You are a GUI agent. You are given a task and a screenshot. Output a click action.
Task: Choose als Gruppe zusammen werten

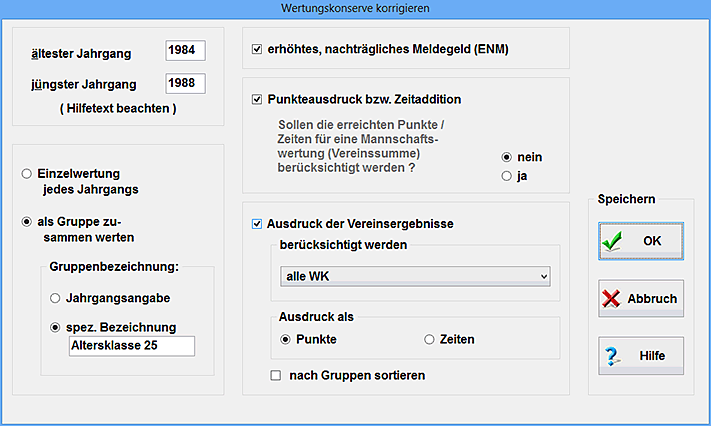(x=26, y=222)
